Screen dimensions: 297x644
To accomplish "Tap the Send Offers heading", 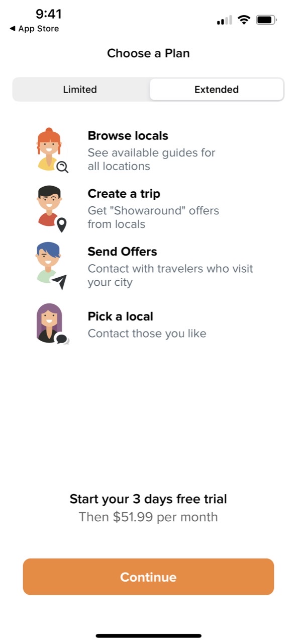I will (x=122, y=252).
